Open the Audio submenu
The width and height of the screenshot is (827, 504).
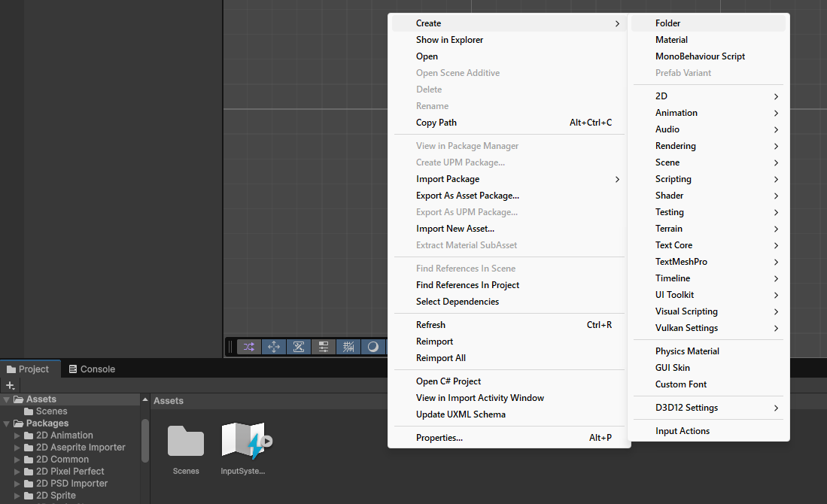(x=708, y=129)
